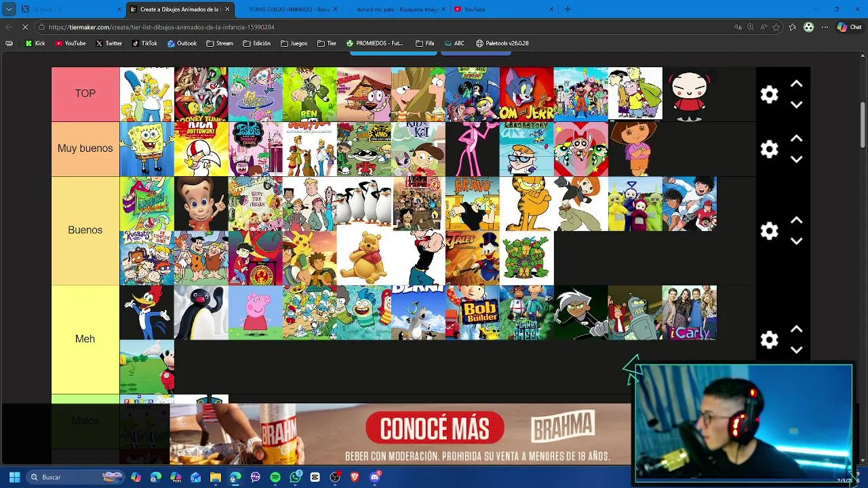The height and width of the screenshot is (488, 868).
Task: Select Pucca thumbnail in TOP row
Action: click(x=690, y=94)
